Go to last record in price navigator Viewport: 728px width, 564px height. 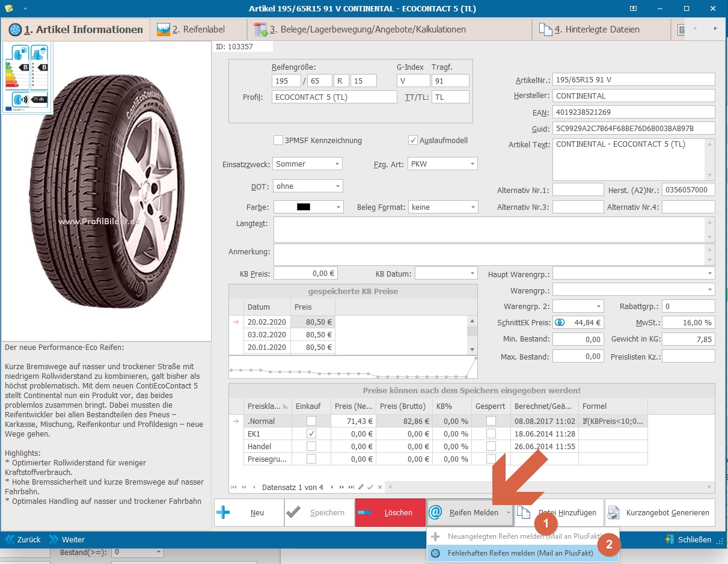[x=352, y=487]
